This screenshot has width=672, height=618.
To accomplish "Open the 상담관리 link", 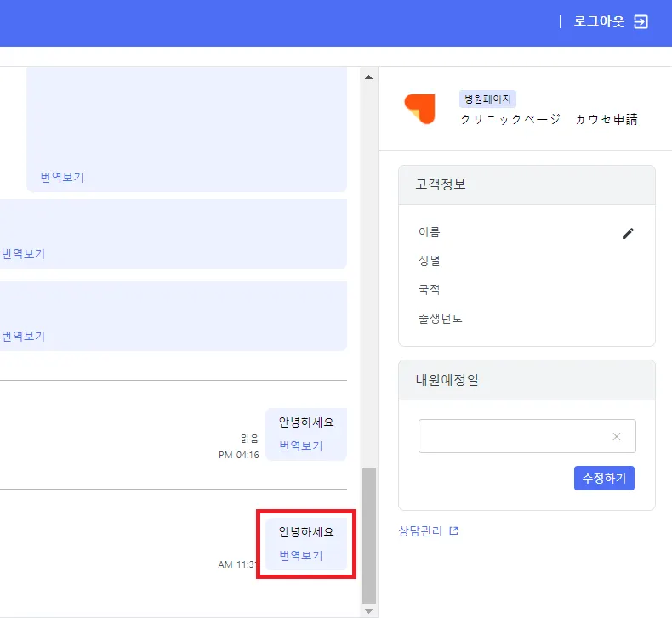I will pyautogui.click(x=420, y=531).
